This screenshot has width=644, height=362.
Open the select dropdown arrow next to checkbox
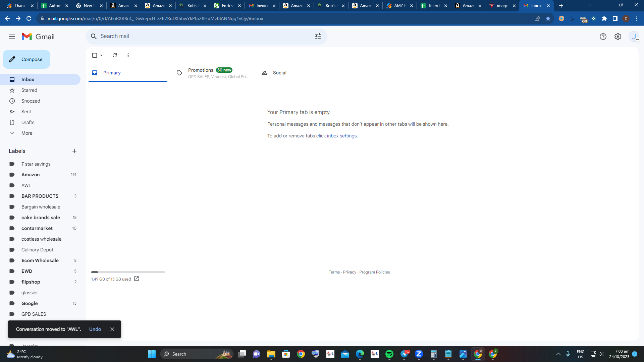[101, 55]
